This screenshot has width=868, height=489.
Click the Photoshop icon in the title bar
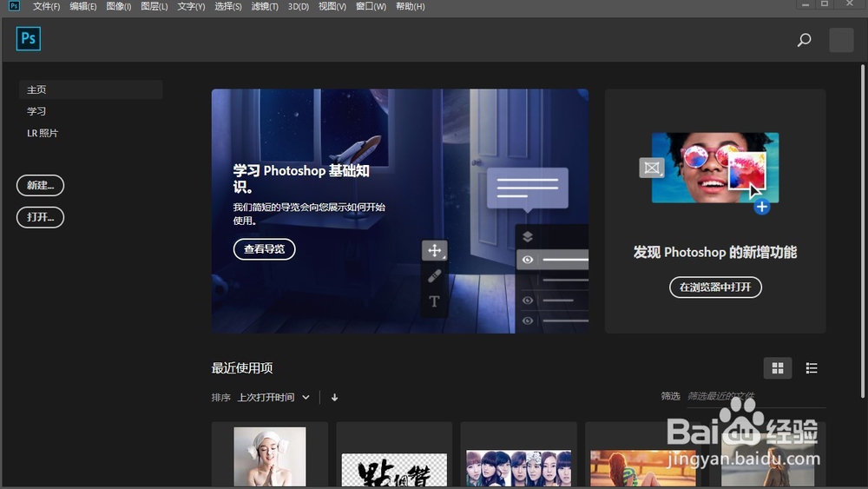click(x=14, y=6)
